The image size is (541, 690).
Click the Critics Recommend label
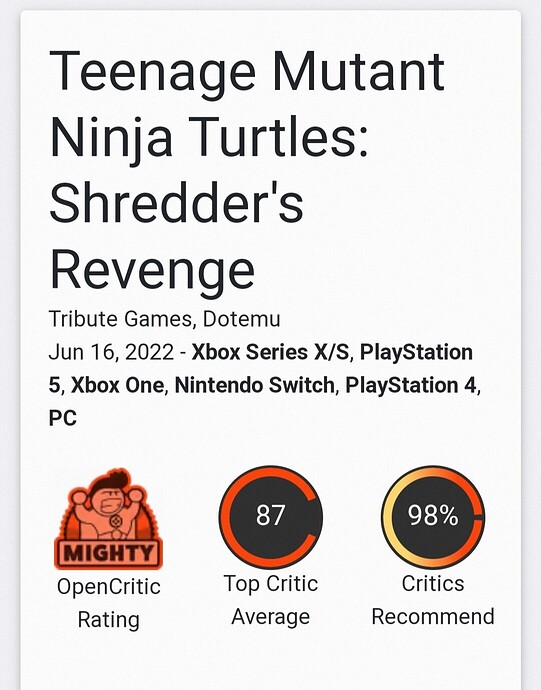(433, 600)
